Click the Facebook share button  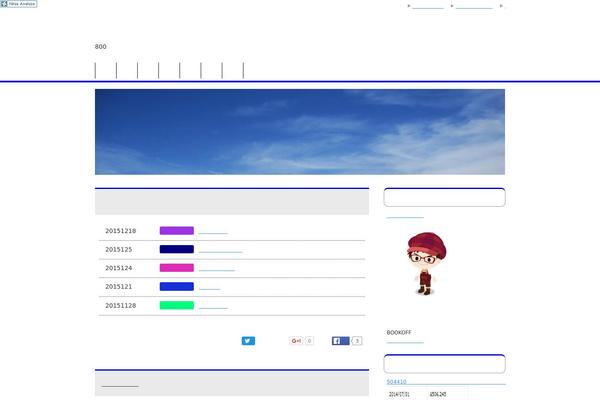click(341, 341)
